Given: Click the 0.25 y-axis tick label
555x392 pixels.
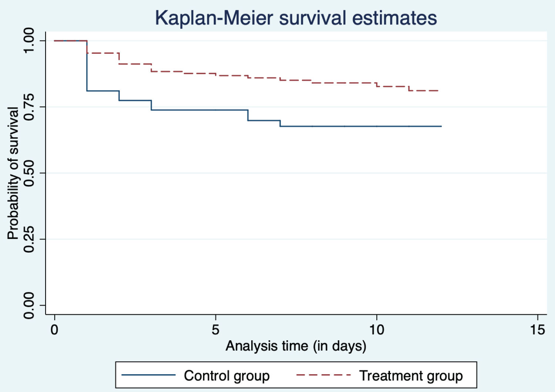Looking at the screenshot, I should click(29, 239).
